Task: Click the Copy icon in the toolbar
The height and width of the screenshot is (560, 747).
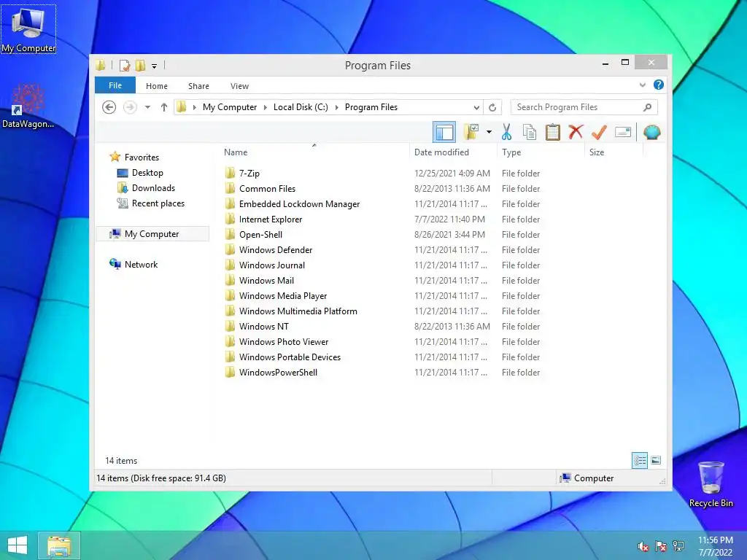Action: point(530,132)
